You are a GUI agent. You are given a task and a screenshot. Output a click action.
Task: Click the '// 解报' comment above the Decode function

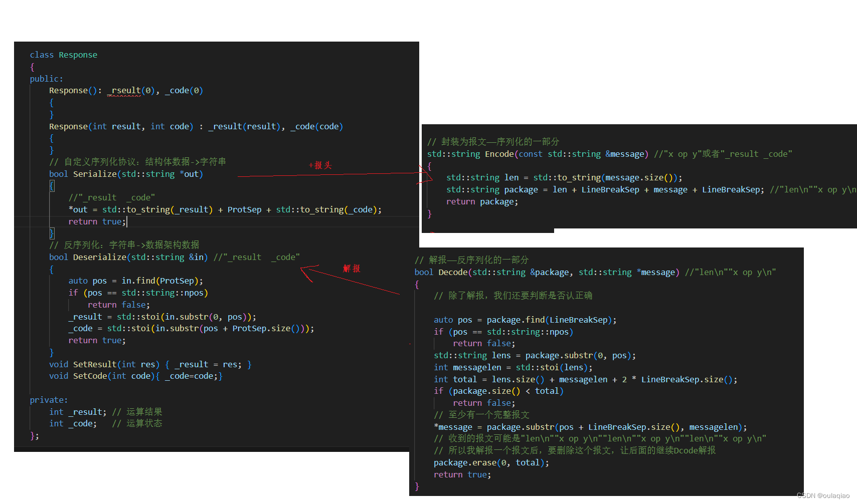coord(471,260)
